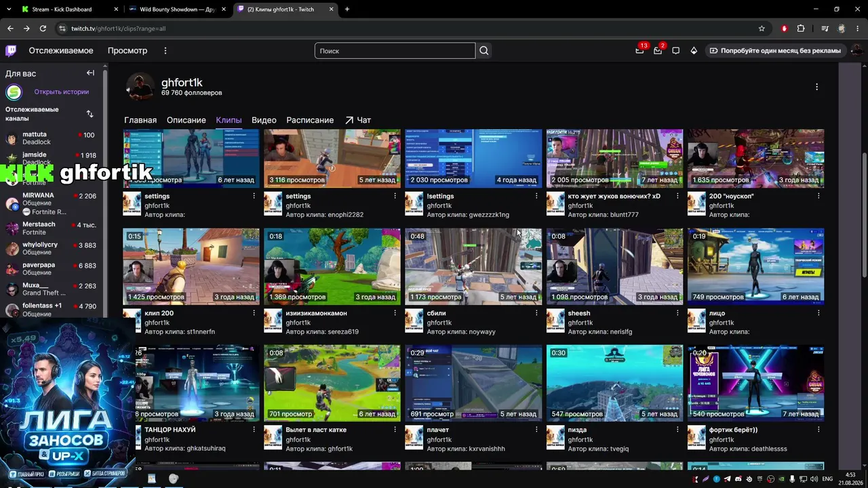Open options for Вылет в ласт катке
Screen dimensions: 868x488
click(395, 430)
